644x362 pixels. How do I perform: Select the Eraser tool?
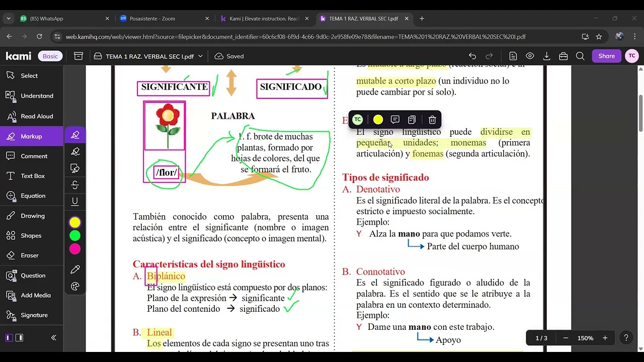(x=32, y=255)
